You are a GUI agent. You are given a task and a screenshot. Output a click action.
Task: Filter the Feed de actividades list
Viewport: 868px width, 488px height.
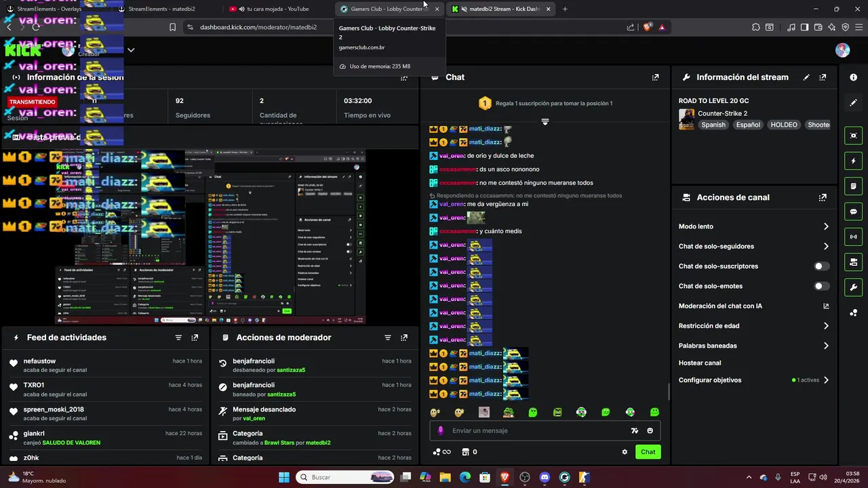click(178, 338)
